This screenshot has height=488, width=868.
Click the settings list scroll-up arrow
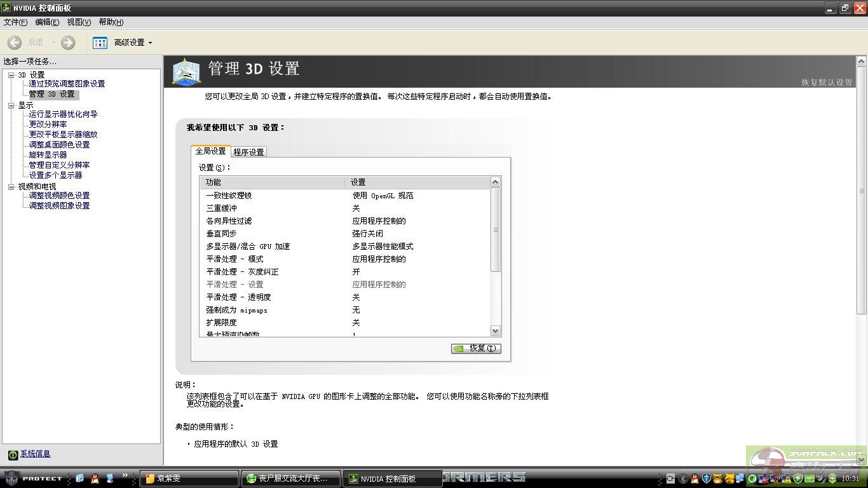[496, 182]
